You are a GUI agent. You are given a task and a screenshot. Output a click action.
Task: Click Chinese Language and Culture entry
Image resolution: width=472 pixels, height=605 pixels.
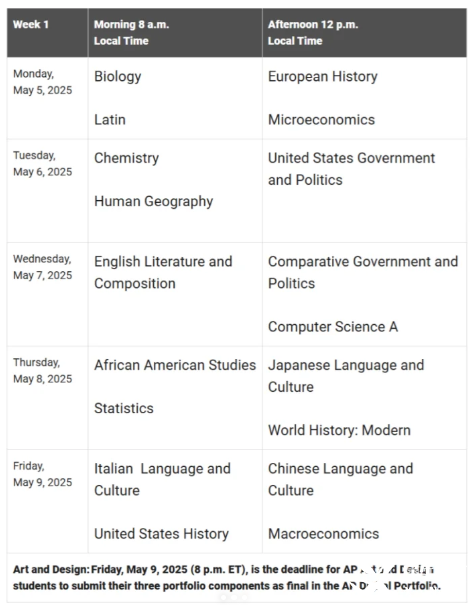pyautogui.click(x=341, y=480)
